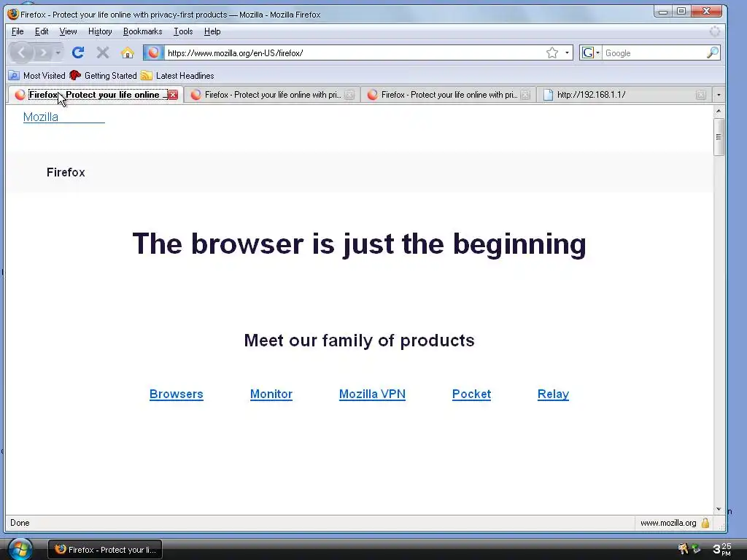Click the activity throbber icon in menu bar
The height and width of the screenshot is (560, 747).
pos(715,31)
